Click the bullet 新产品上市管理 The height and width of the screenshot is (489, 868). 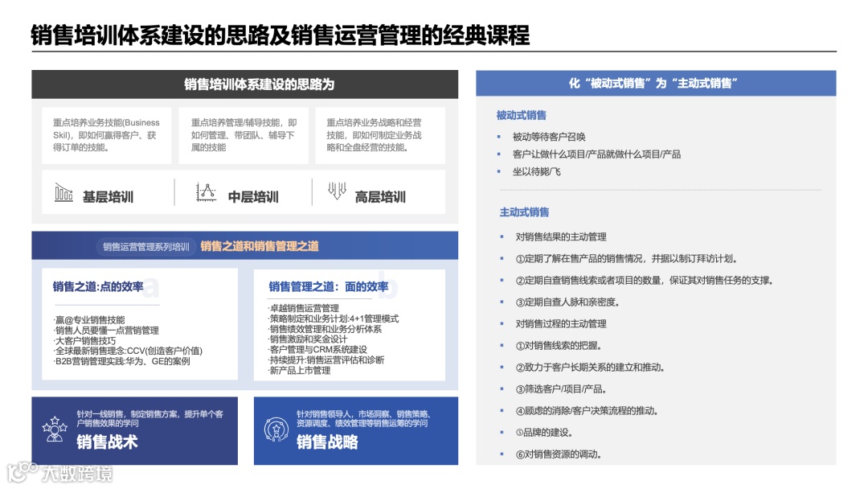[x=300, y=371]
